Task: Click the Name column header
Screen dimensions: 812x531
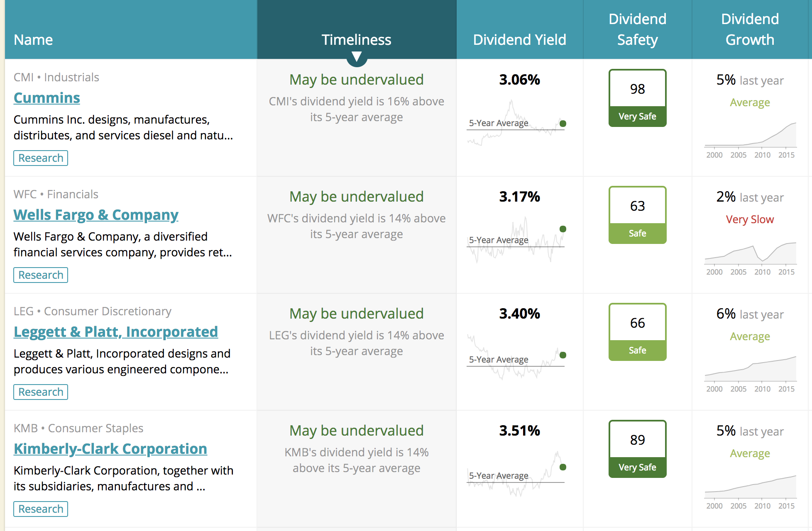Action: click(x=33, y=39)
